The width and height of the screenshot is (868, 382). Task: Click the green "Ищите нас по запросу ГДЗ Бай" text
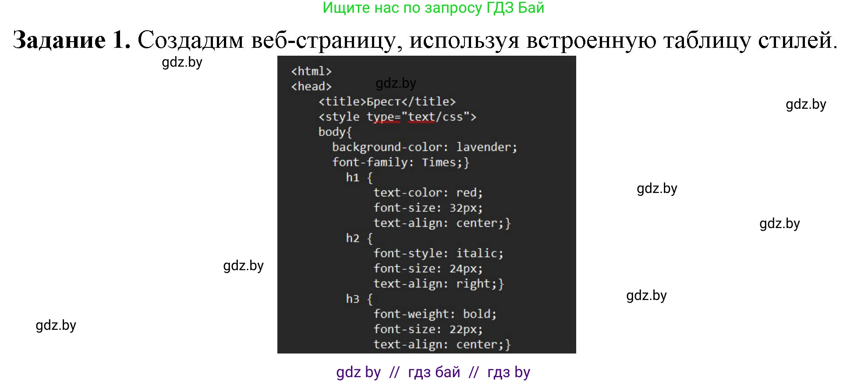pos(433,8)
